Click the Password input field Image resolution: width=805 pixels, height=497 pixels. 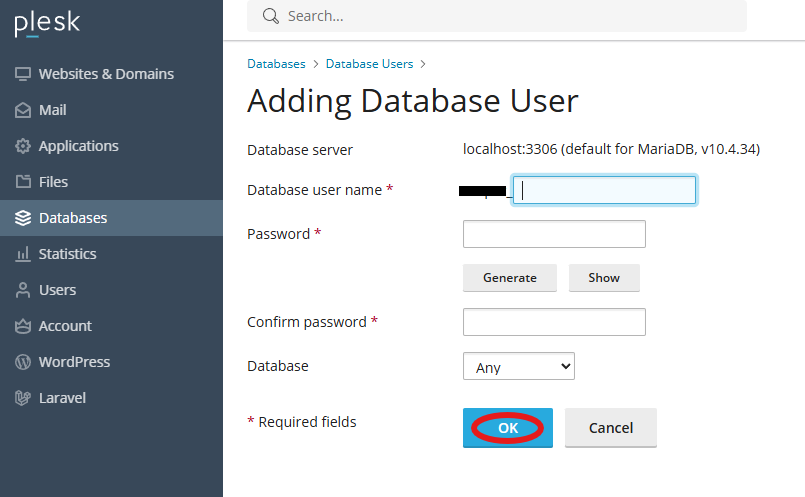(554, 234)
